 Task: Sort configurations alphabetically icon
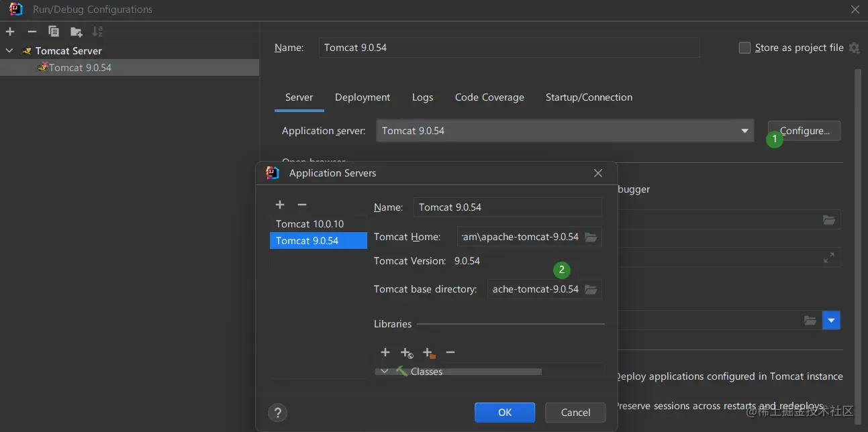click(x=98, y=32)
